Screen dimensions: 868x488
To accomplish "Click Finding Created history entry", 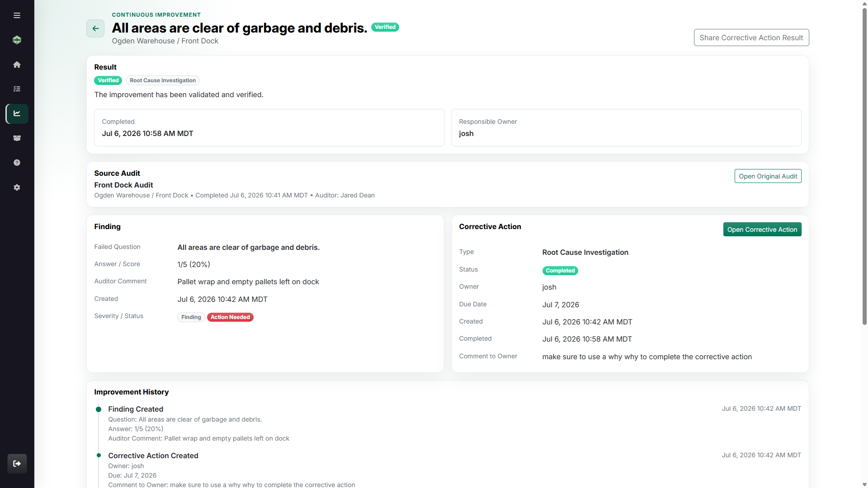I will (136, 409).
